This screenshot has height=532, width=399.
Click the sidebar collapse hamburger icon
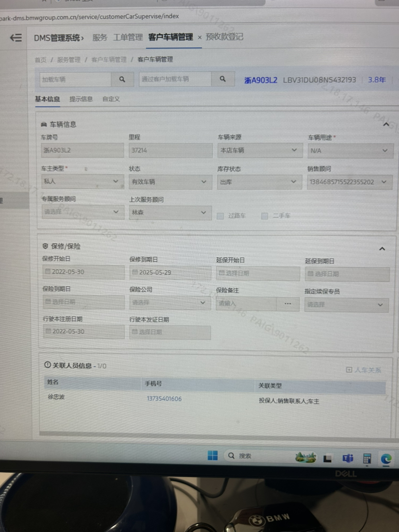16,38
